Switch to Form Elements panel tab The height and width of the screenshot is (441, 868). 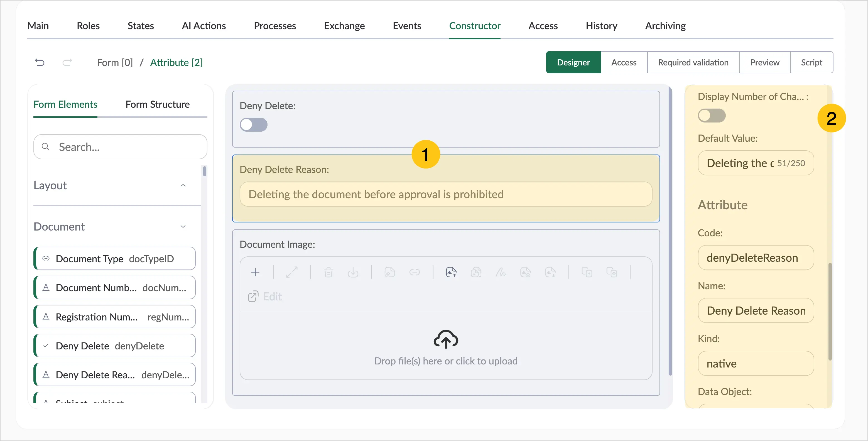pos(65,104)
